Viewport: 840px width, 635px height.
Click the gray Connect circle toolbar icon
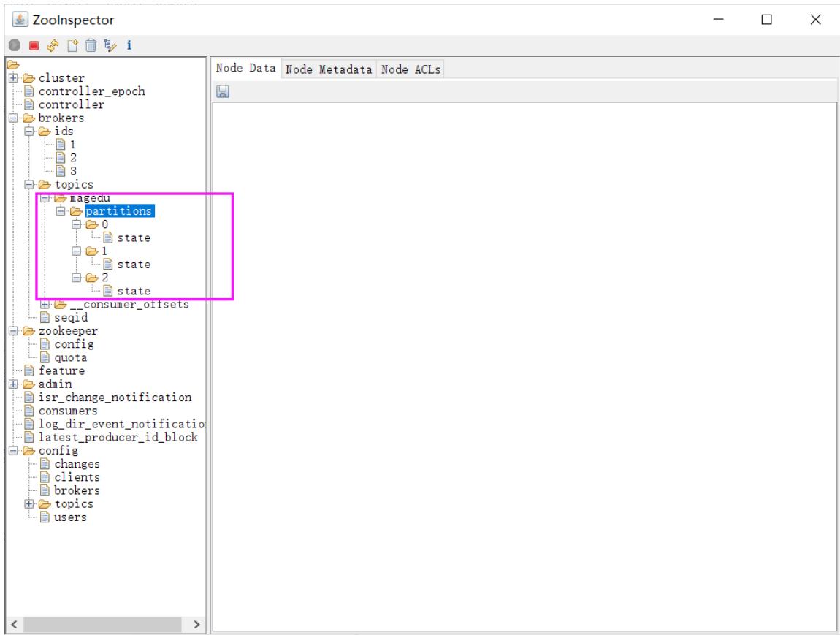click(15, 45)
